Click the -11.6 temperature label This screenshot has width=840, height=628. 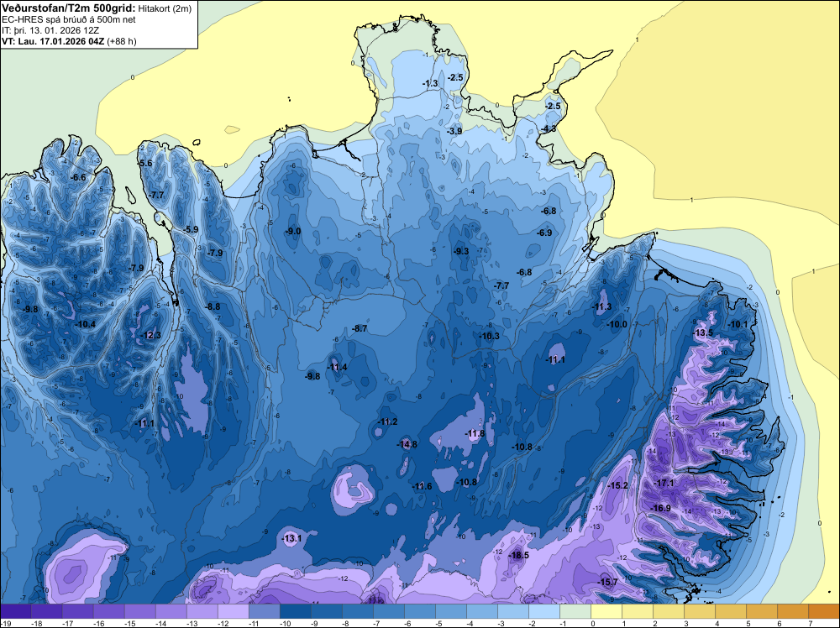point(423,486)
